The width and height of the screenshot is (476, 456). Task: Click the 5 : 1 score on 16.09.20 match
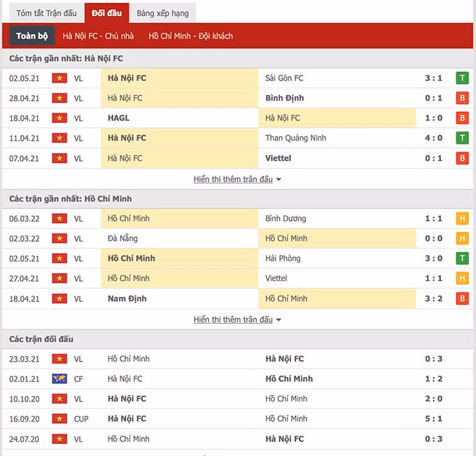click(433, 419)
